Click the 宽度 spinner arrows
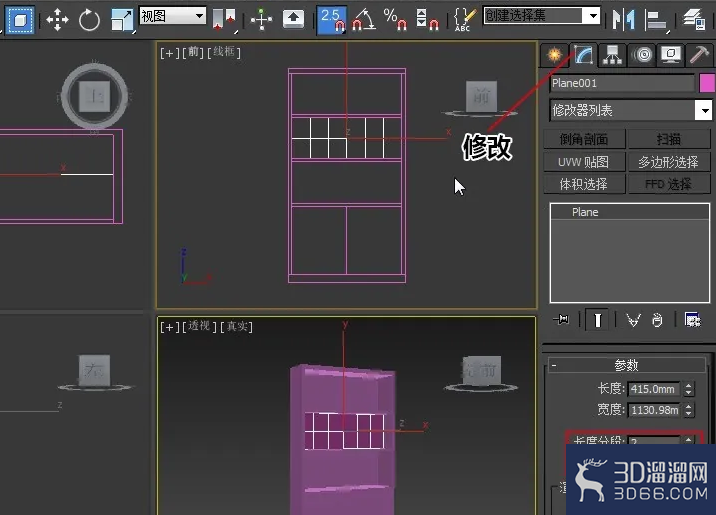This screenshot has height=515, width=716. coord(689,410)
